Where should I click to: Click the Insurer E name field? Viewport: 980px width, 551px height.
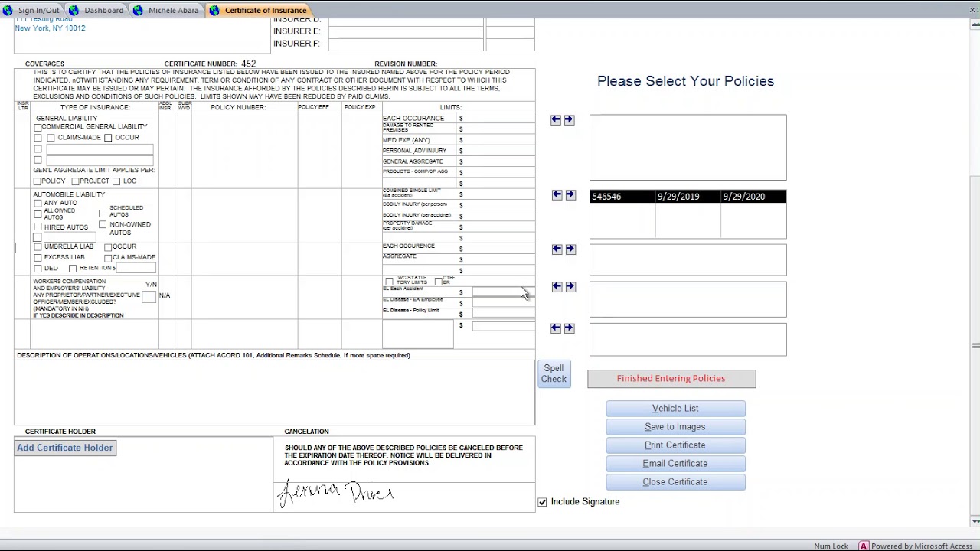click(406, 32)
